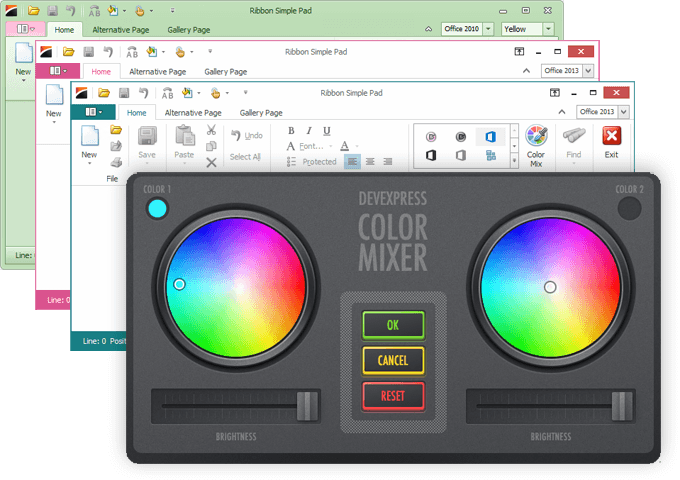Click the cyan Color 1 swatch
680x480 pixels.
pyautogui.click(x=157, y=208)
